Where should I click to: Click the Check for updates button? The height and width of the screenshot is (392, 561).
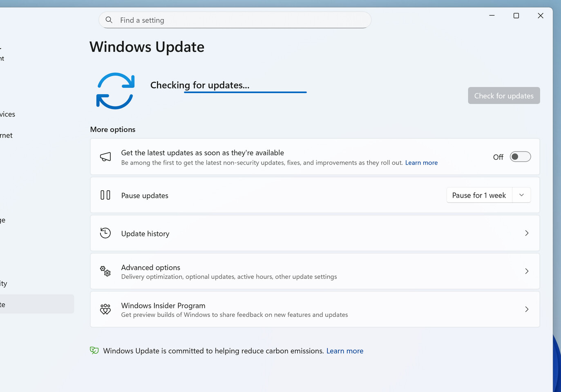coord(503,95)
